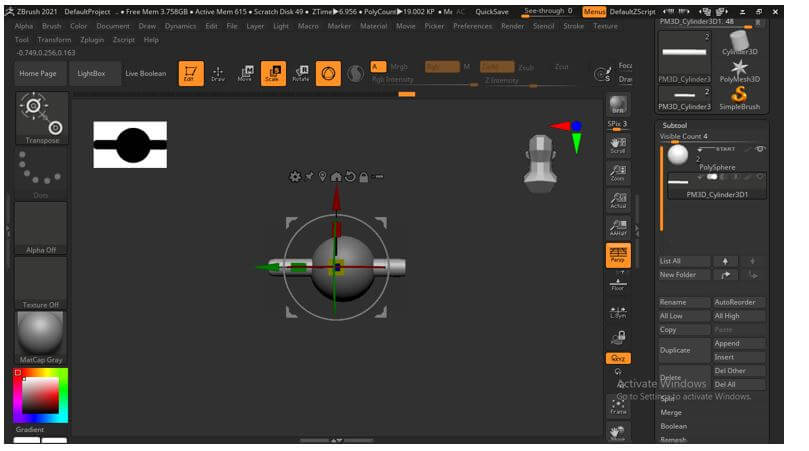The image size is (809, 451).
Task: Click the Home Page button
Action: [x=38, y=73]
